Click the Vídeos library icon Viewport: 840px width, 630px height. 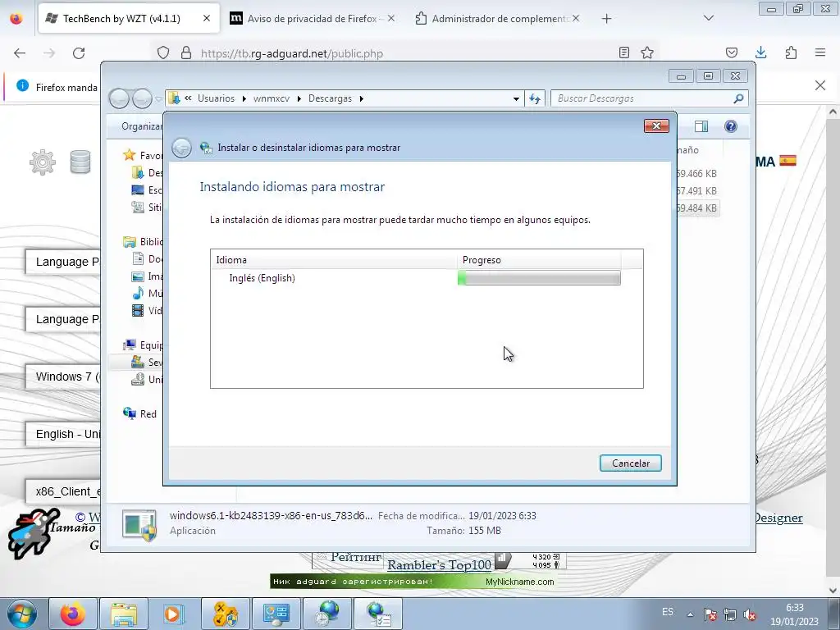(138, 310)
